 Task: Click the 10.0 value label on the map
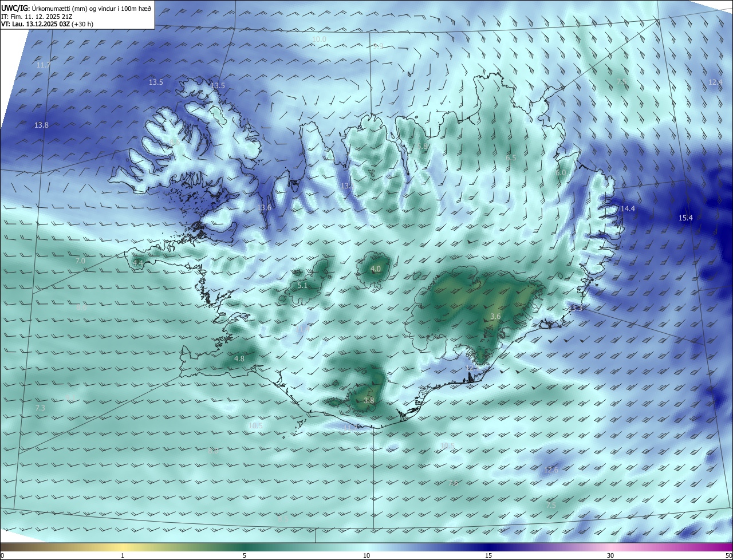[x=319, y=40]
